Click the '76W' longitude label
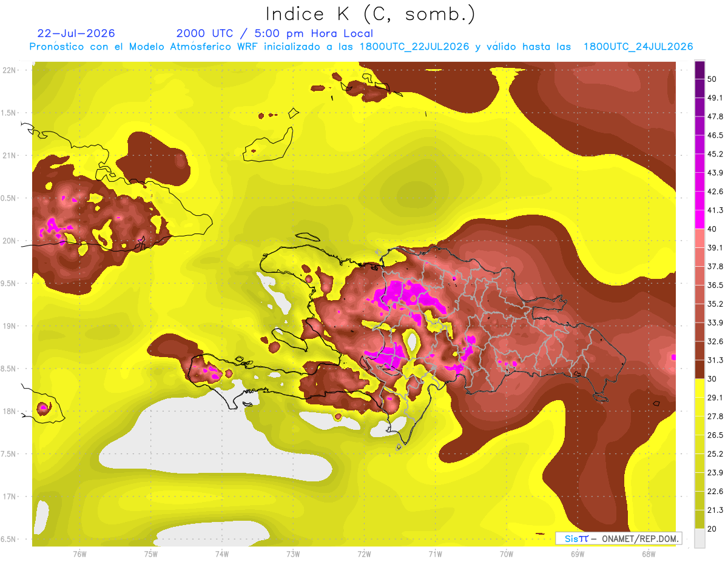This screenshot has width=728, height=562. [79, 554]
